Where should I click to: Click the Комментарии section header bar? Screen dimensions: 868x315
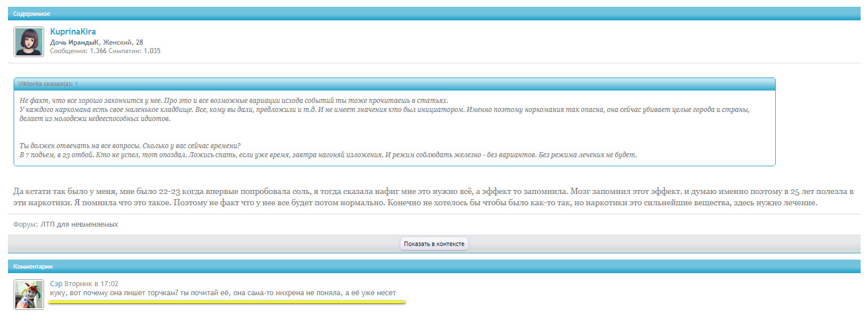click(433, 266)
